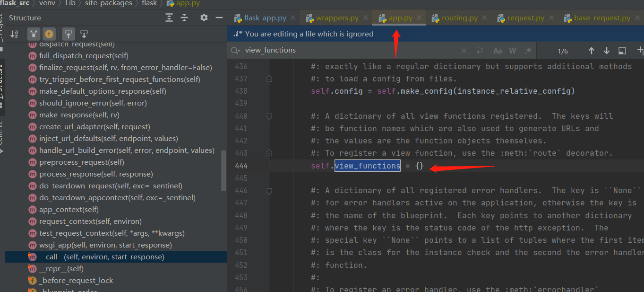Expand all nodes in Structure panel
The width and height of the screenshot is (644, 292).
(169, 18)
